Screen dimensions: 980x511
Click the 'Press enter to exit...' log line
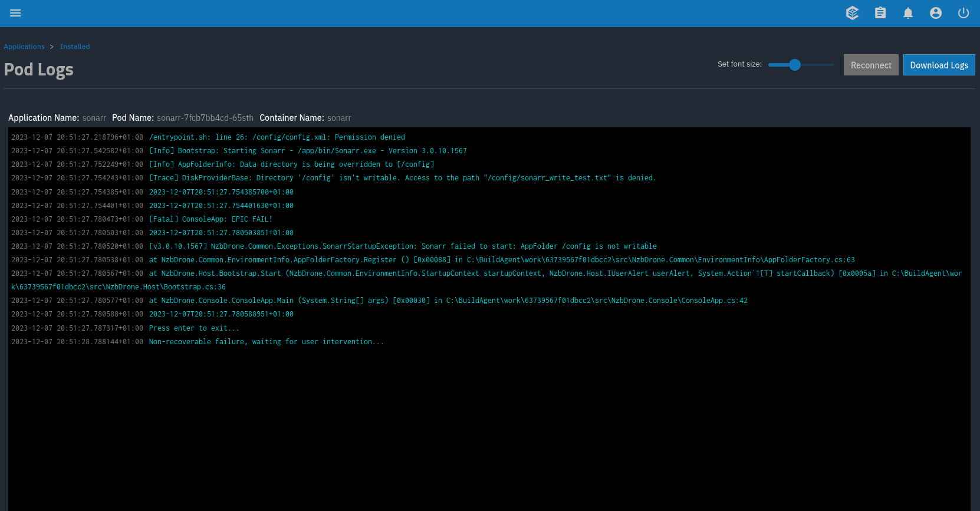coord(194,328)
